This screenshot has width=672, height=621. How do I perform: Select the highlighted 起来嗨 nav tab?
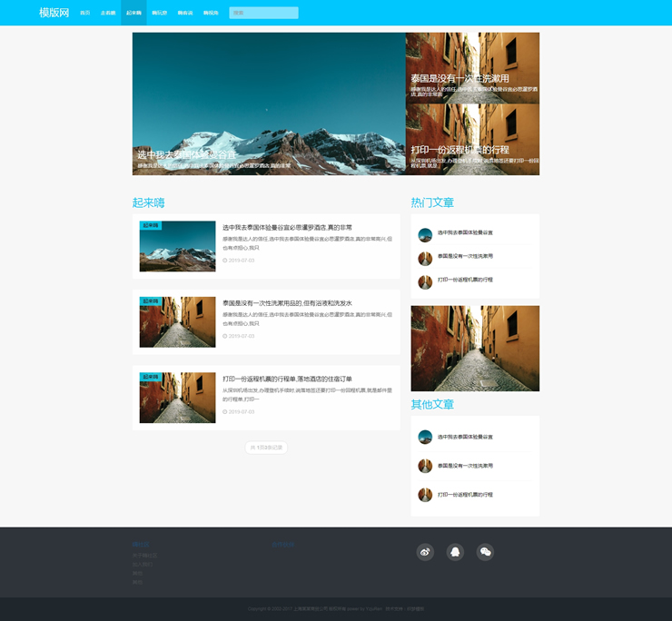pos(133,14)
